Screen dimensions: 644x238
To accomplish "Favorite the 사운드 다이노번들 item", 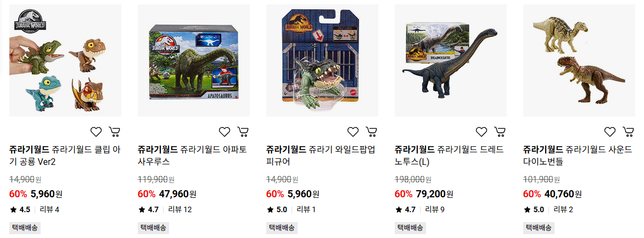I will [610, 131].
